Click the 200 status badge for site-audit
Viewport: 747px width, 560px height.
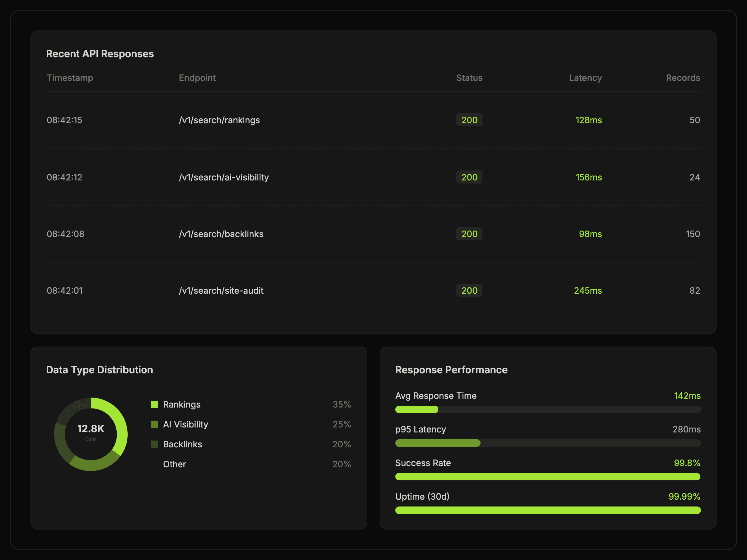point(469,291)
